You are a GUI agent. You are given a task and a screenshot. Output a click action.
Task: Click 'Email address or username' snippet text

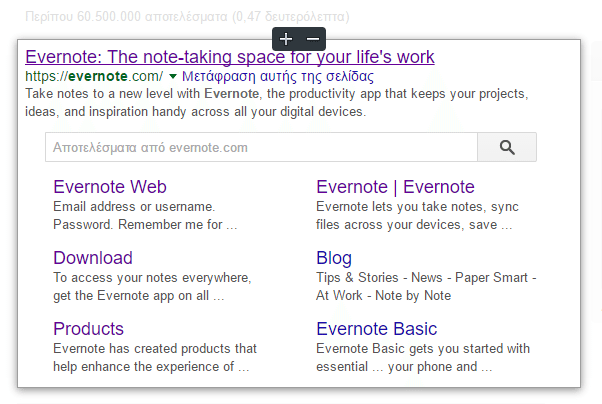point(145,215)
